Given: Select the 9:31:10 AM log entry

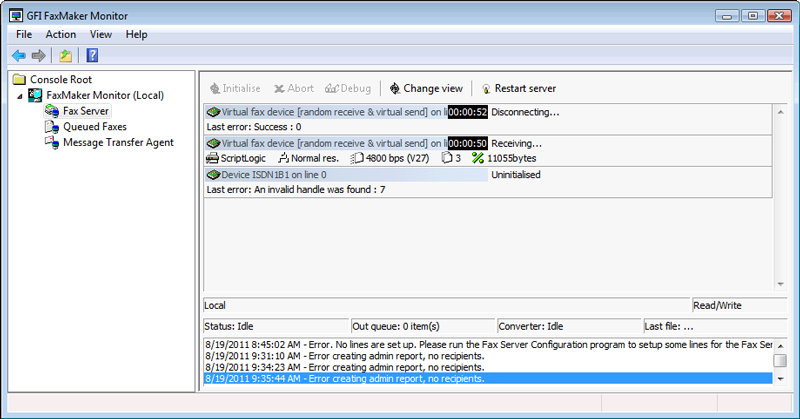Looking at the screenshot, I should [488, 356].
